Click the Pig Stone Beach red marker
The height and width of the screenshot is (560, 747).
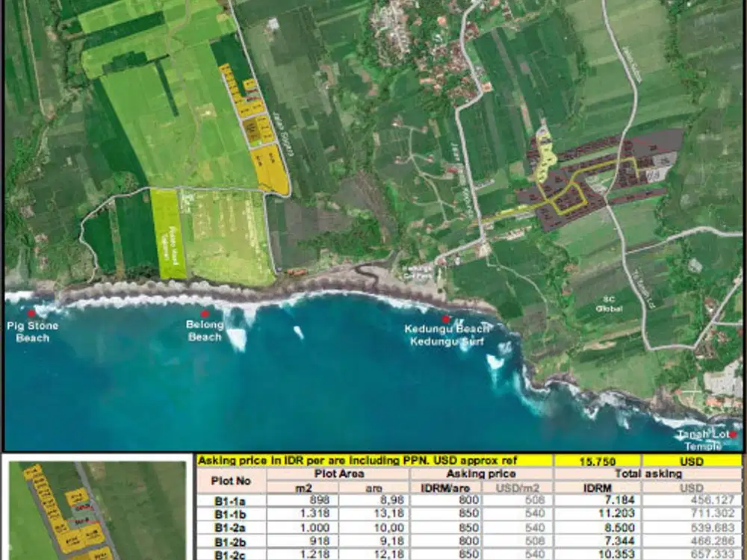[31, 314]
